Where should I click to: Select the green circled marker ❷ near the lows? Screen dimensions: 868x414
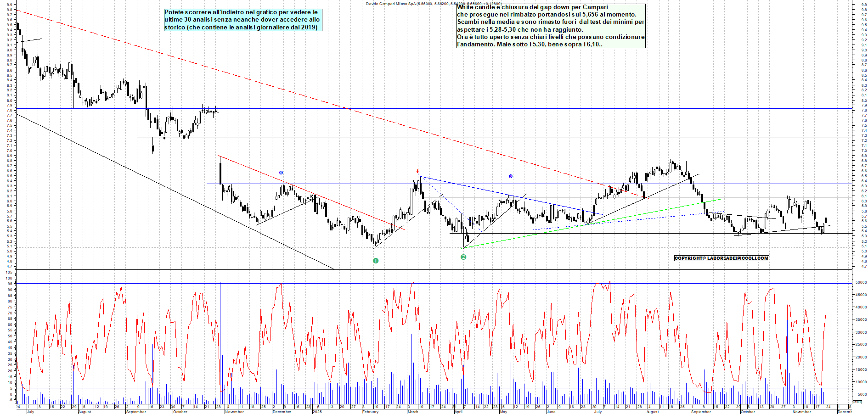463,257
